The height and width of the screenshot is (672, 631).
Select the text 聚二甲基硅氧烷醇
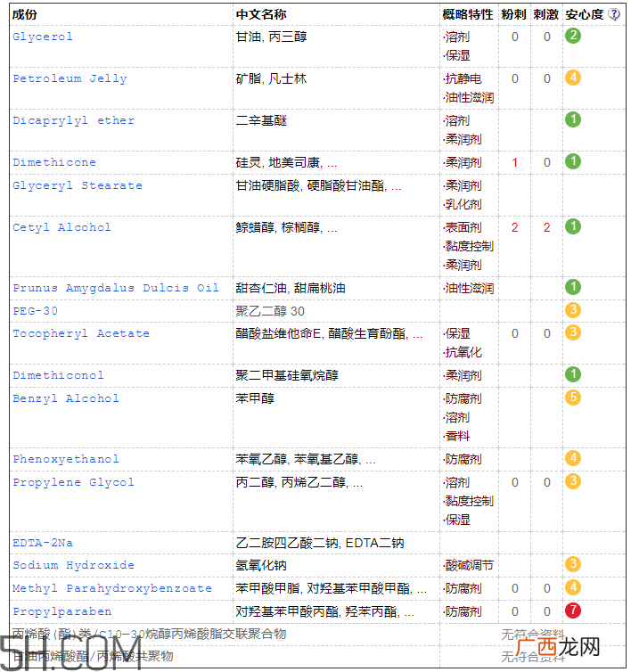pyautogui.click(x=287, y=375)
